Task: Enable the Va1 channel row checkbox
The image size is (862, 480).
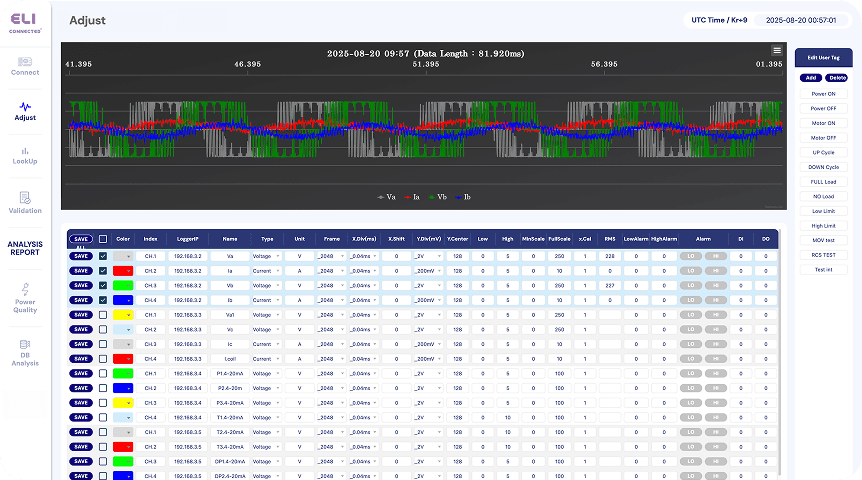Action: coord(102,314)
